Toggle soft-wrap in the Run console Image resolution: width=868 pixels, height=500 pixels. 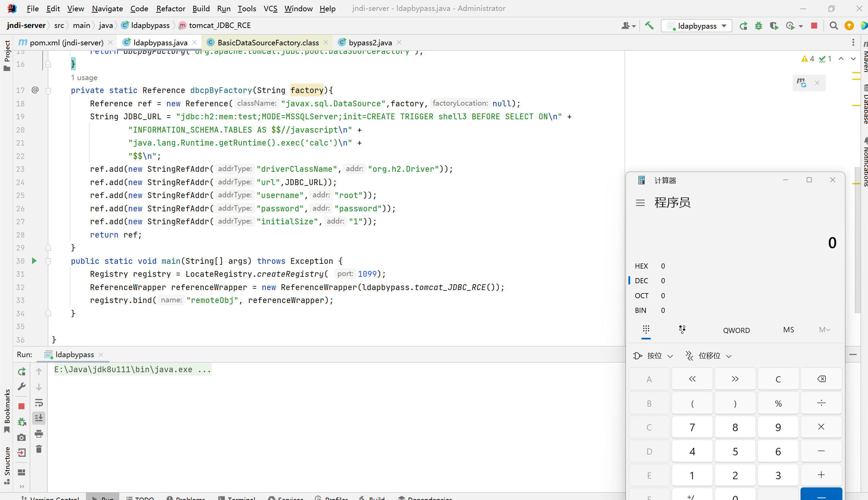point(39,403)
